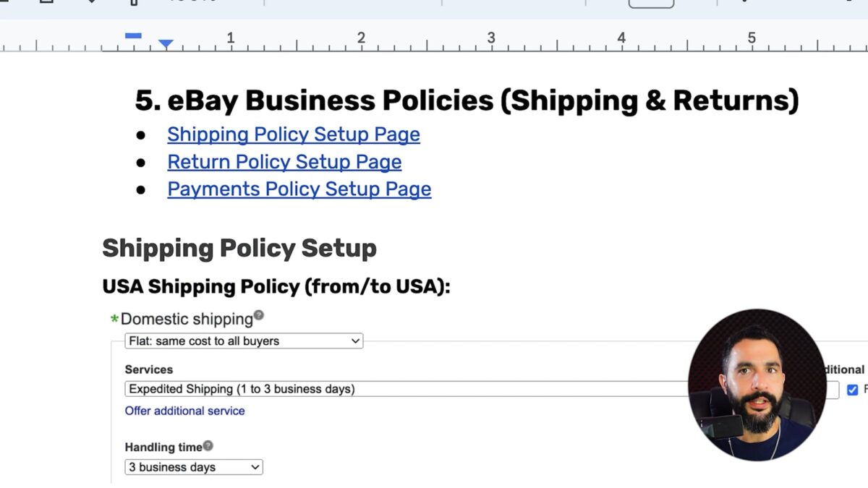Open the Expedited Shipping services dropdown
This screenshot has height=488, width=868.
405,389
